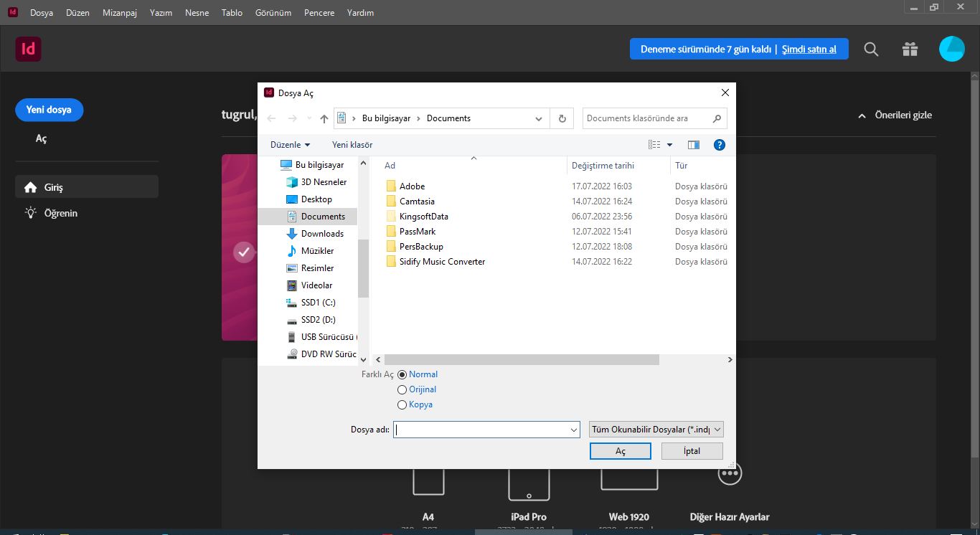The height and width of the screenshot is (535, 980).
Task: Select Videolar in the navigation pane
Action: pos(310,285)
